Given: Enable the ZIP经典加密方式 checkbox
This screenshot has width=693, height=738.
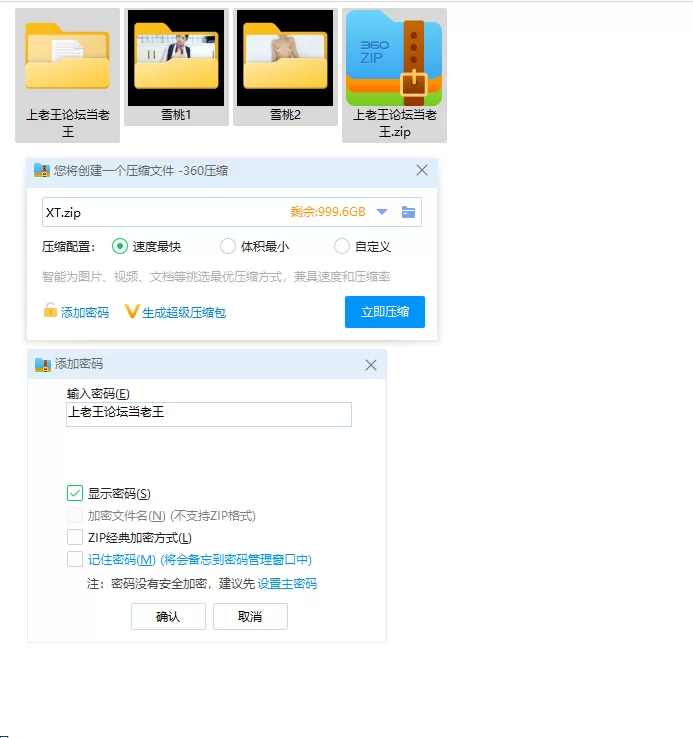Looking at the screenshot, I should tap(75, 538).
